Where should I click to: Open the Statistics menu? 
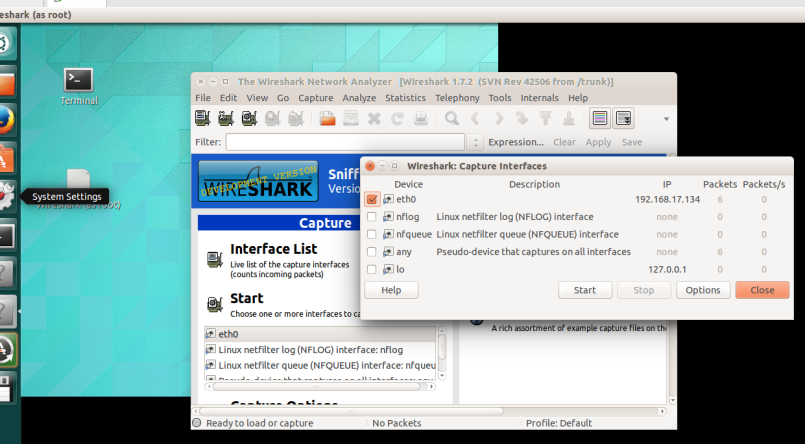[x=406, y=98]
